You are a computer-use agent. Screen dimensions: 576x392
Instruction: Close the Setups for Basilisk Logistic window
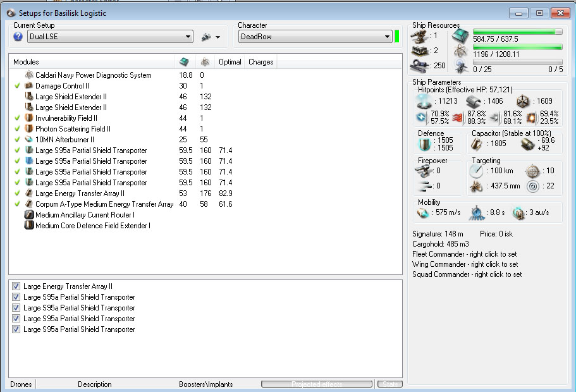(560, 13)
